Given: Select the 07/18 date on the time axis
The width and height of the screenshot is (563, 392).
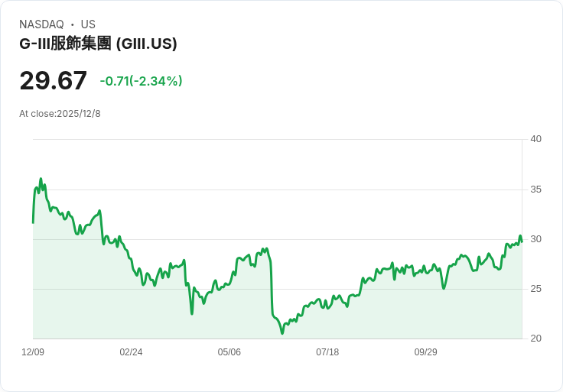Looking at the screenshot, I should (x=327, y=352).
